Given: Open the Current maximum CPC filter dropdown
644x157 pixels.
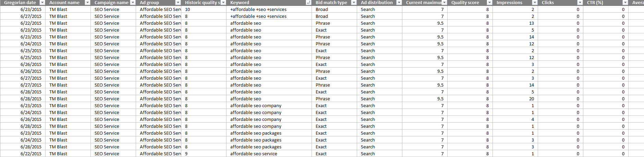Looking at the screenshot, I should click(x=444, y=2).
